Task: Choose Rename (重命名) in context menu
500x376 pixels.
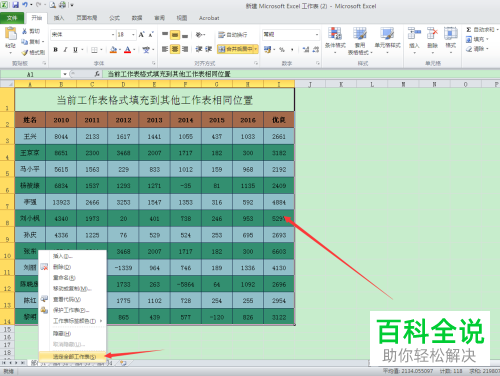Action: click(x=73, y=278)
